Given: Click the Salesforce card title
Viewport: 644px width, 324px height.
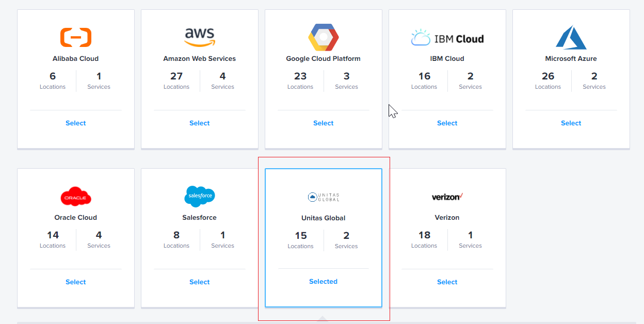Looking at the screenshot, I should coord(200,218).
